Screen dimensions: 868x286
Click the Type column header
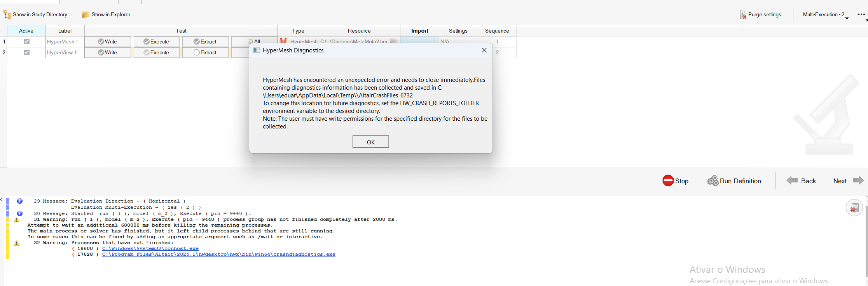pyautogui.click(x=298, y=31)
